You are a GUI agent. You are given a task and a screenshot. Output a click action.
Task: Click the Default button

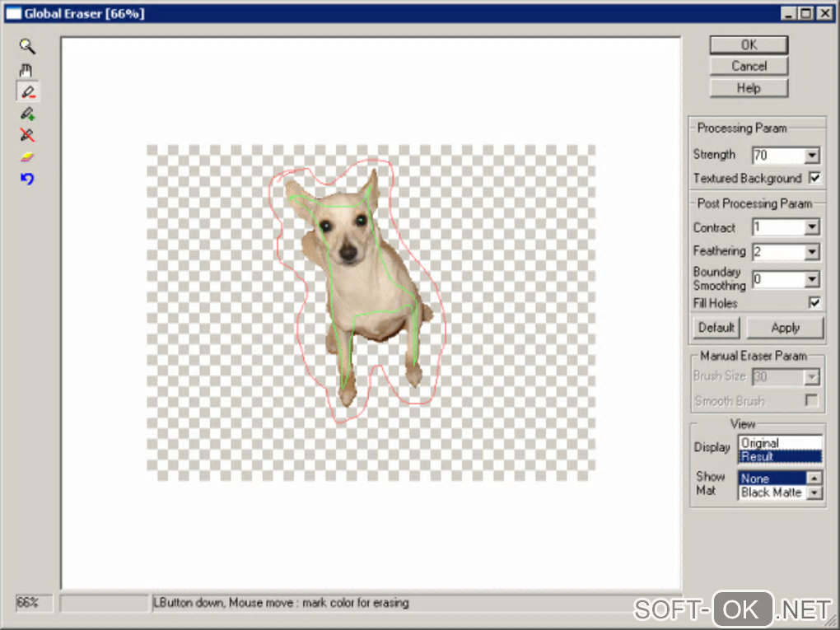point(716,327)
